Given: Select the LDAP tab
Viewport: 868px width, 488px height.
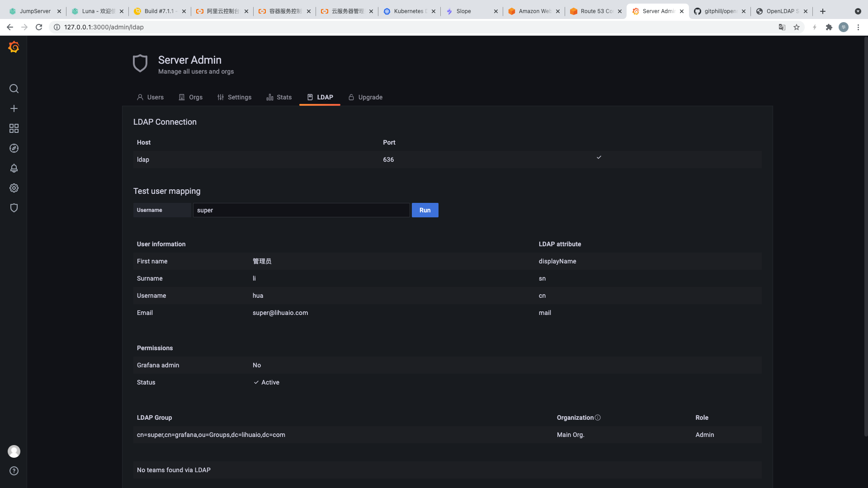Looking at the screenshot, I should (x=320, y=97).
